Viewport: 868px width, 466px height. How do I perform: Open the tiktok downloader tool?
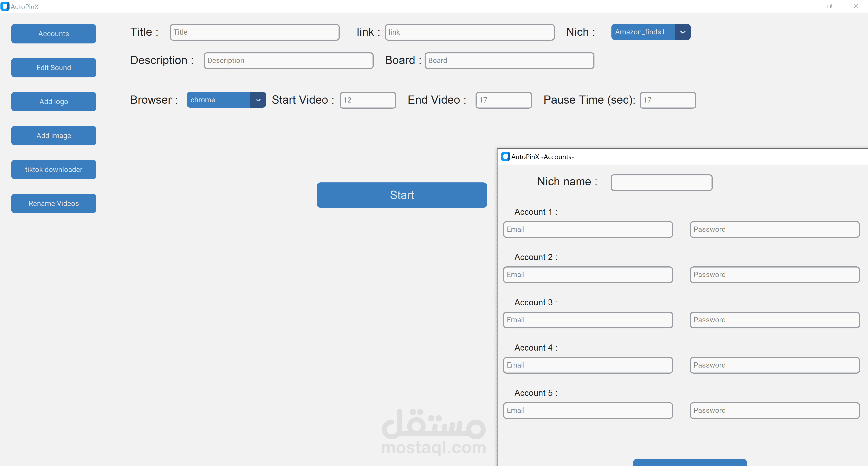point(54,170)
